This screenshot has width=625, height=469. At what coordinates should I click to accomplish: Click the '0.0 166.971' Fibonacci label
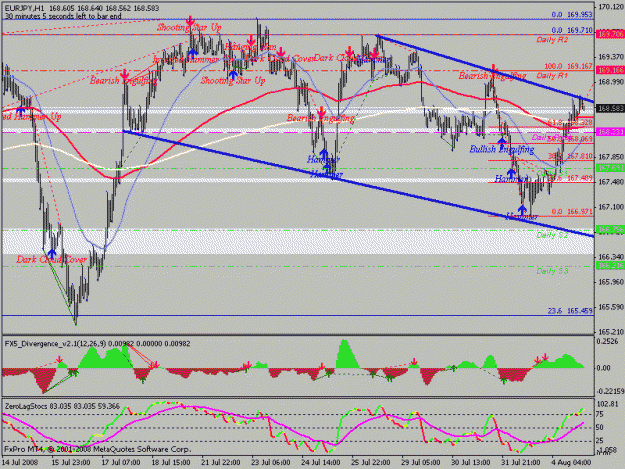(x=572, y=212)
